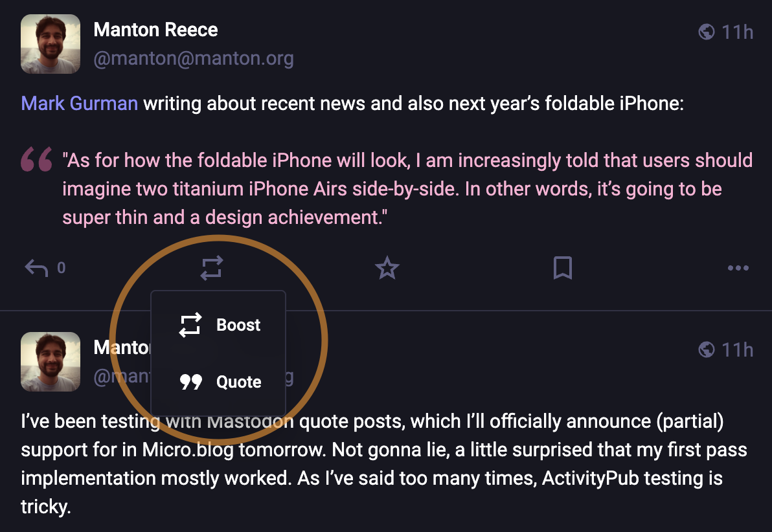Image resolution: width=772 pixels, height=532 pixels.
Task: Open the Mark Gurman link
Action: [x=79, y=103]
